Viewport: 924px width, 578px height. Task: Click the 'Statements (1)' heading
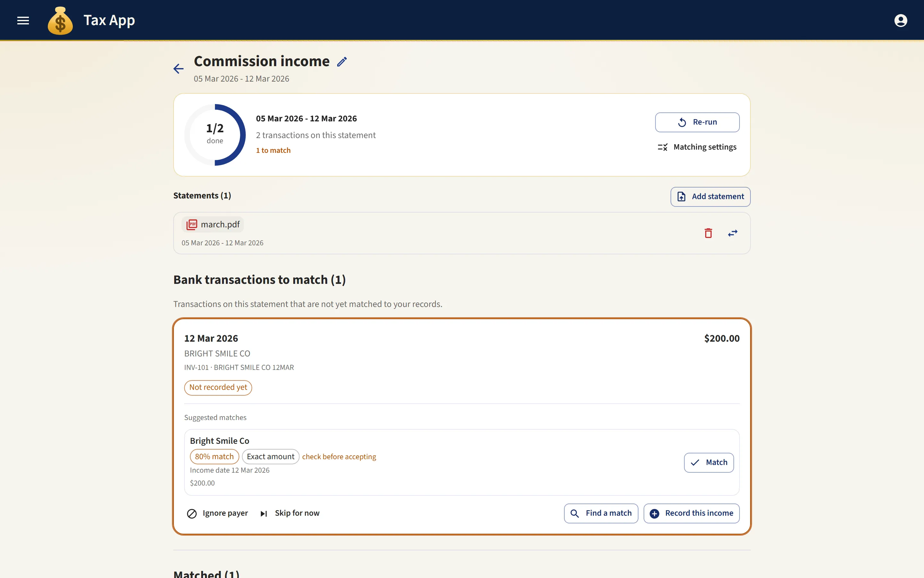pos(202,196)
